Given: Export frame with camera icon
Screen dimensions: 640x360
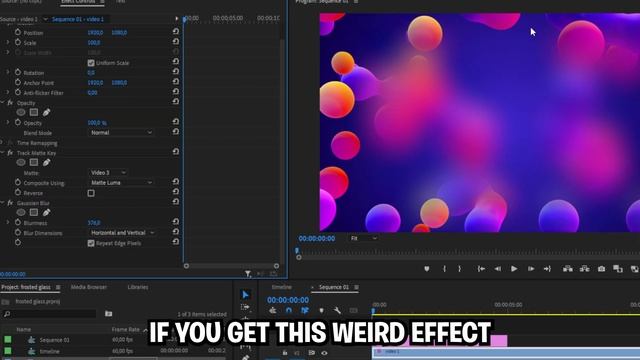Looking at the screenshot, I should click(601, 269).
